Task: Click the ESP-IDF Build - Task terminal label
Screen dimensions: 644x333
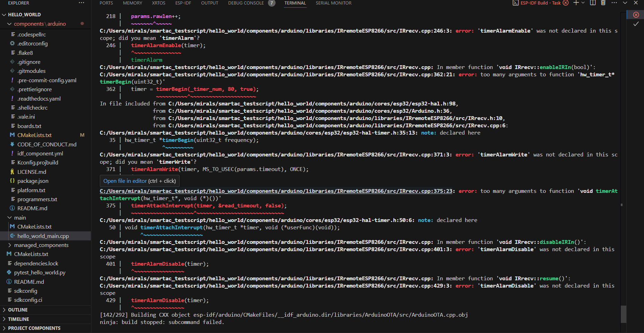Action: click(540, 3)
